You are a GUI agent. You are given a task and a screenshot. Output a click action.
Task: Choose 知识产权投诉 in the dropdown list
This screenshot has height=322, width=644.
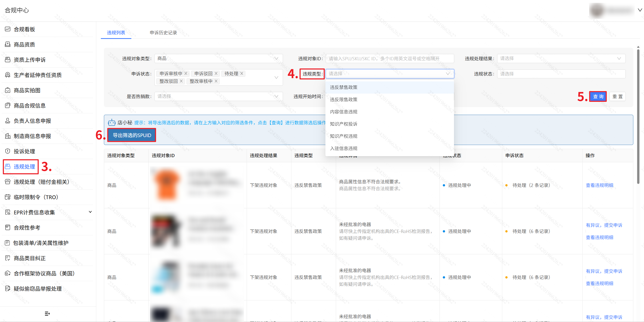[389, 124]
